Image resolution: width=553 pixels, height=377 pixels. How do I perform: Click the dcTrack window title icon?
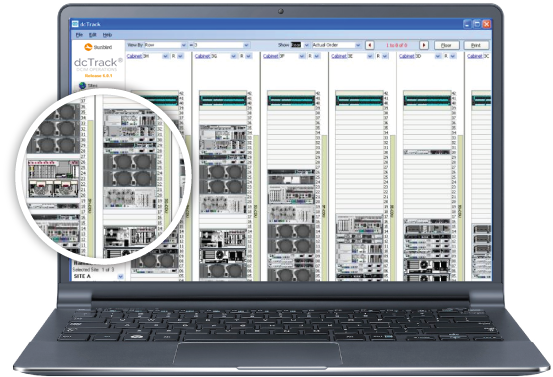point(75,24)
